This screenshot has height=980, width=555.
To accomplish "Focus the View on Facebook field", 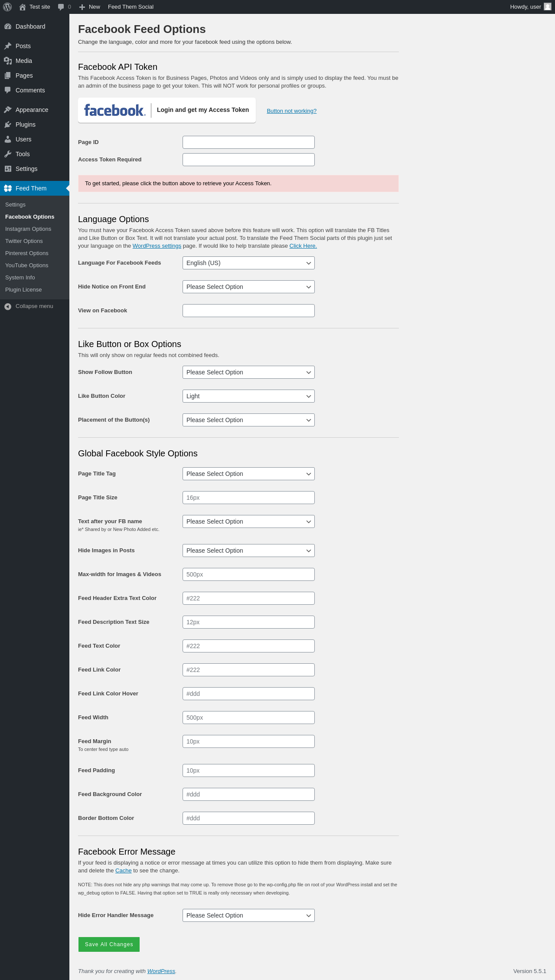I will pyautogui.click(x=248, y=311).
